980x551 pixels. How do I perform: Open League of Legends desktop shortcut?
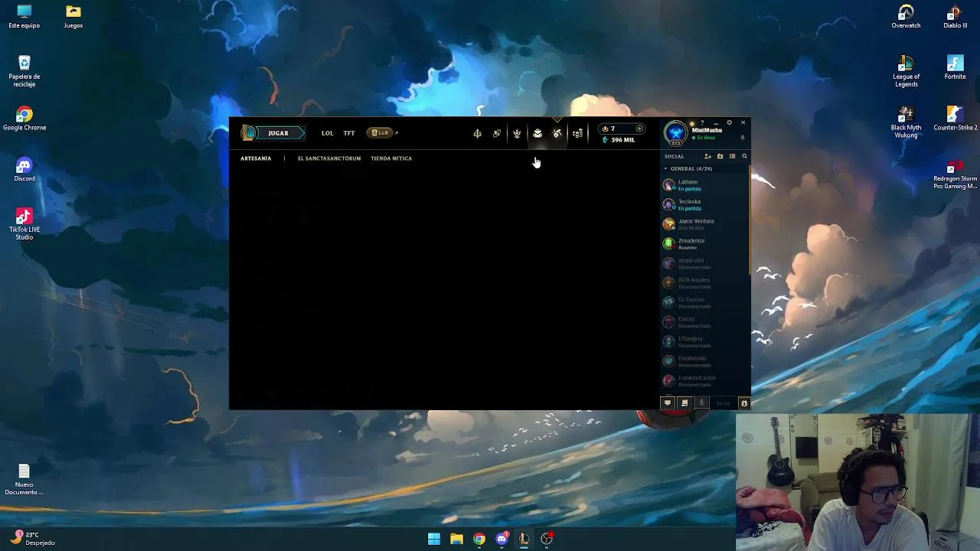pos(906,72)
